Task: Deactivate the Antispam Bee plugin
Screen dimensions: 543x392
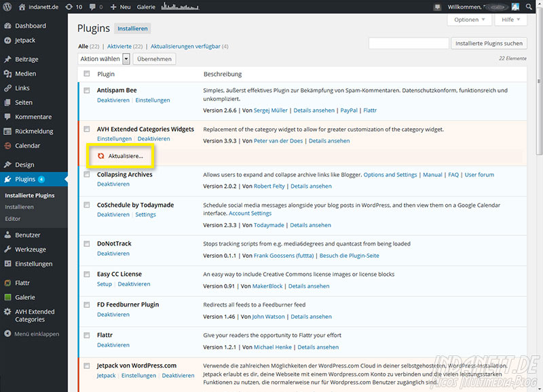Action: pyautogui.click(x=113, y=100)
